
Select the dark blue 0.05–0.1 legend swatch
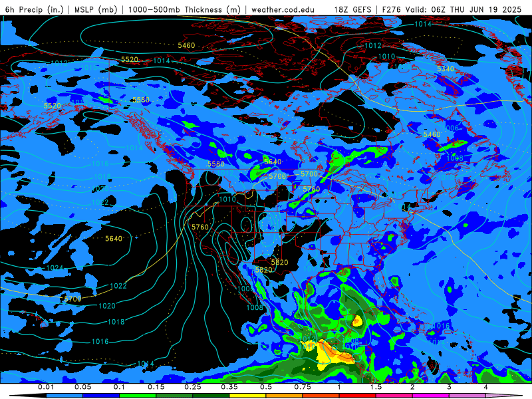click(x=101, y=396)
